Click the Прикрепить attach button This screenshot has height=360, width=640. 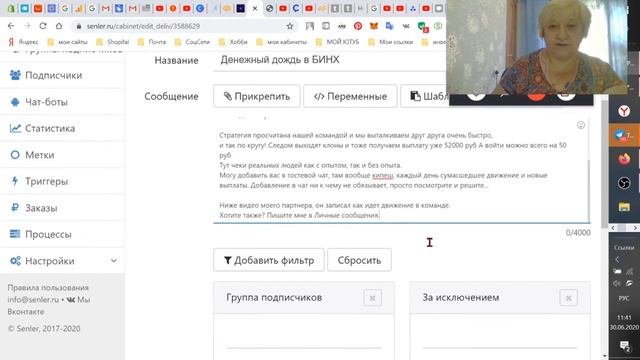pyautogui.click(x=257, y=96)
